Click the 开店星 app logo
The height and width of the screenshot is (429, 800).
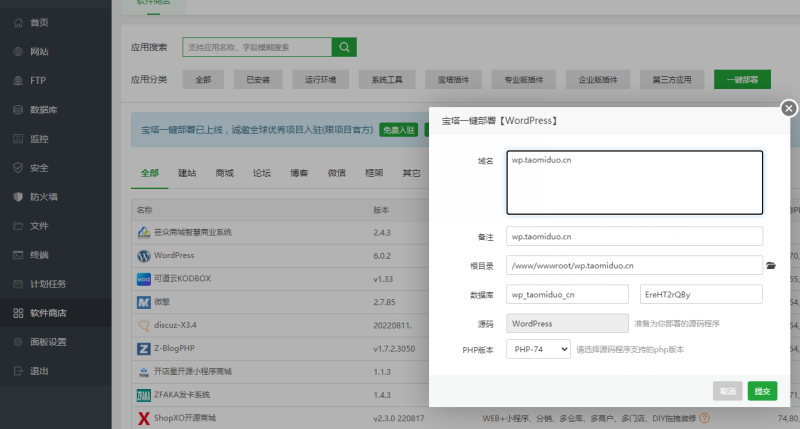tap(144, 372)
